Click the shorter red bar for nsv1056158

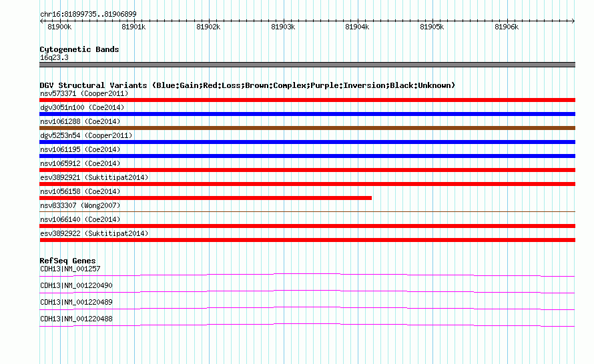(x=206, y=198)
